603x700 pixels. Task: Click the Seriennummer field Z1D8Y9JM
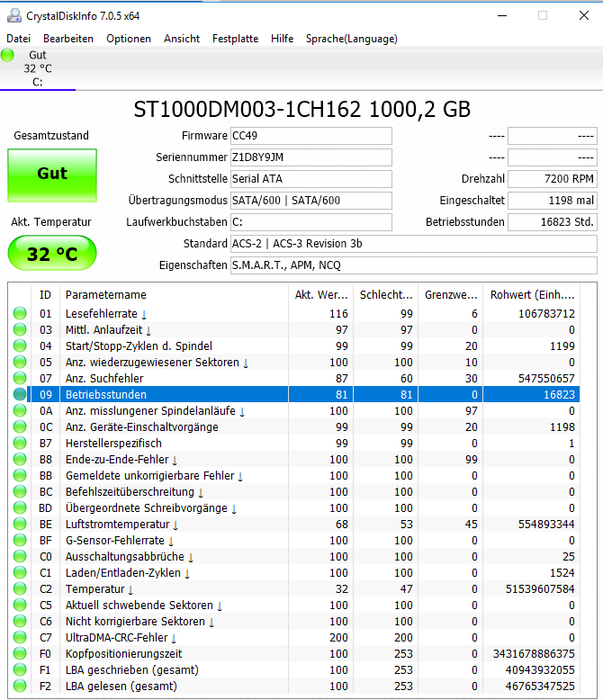[310, 157]
